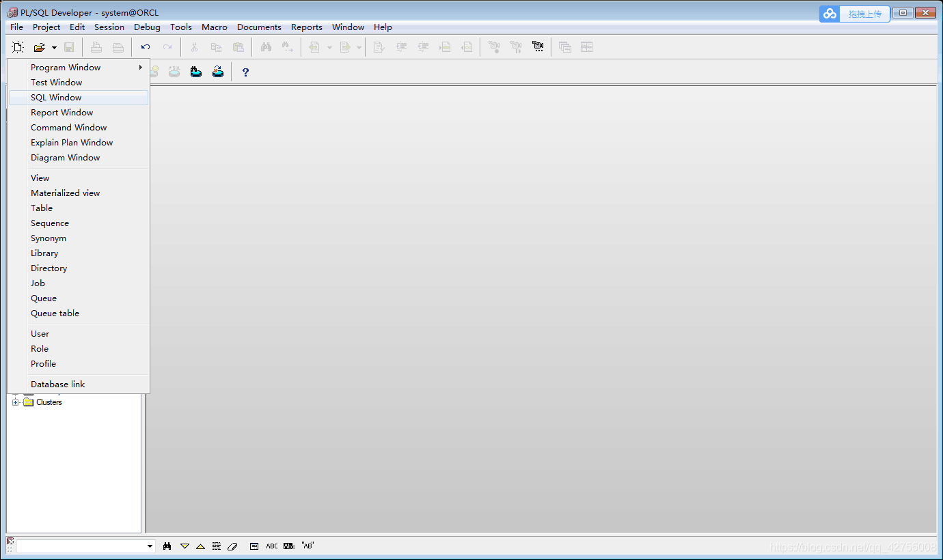Click the Tile windows toolbar icon

tap(587, 47)
